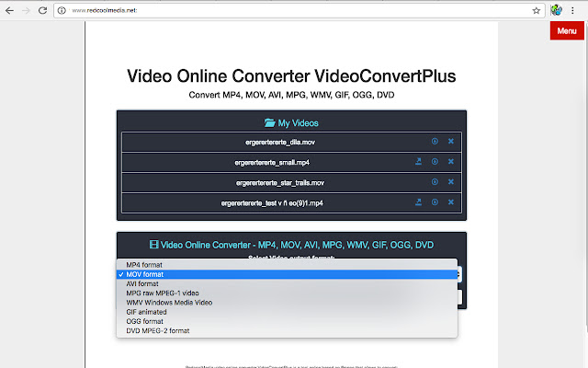Remove the ergerertererte_test mp4 entry
Viewport: 588px width, 368px height.
point(451,202)
